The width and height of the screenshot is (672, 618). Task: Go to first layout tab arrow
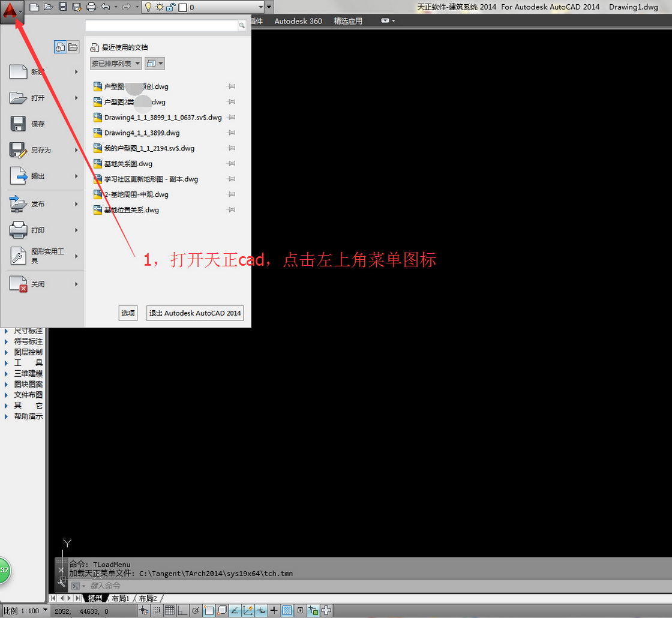pyautogui.click(x=53, y=598)
